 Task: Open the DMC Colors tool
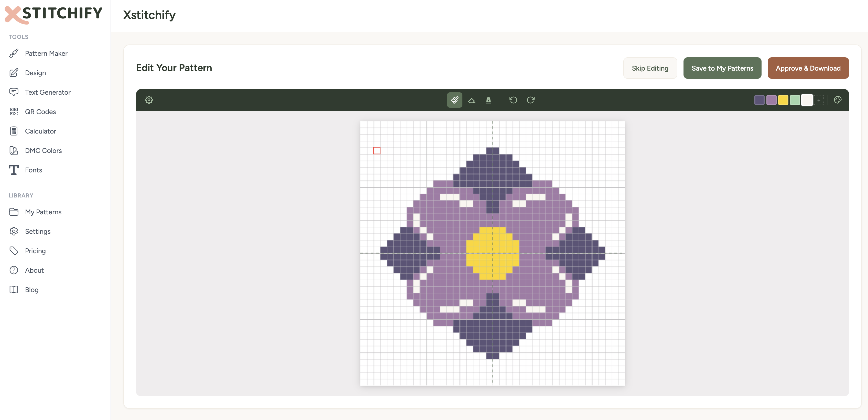[43, 151]
